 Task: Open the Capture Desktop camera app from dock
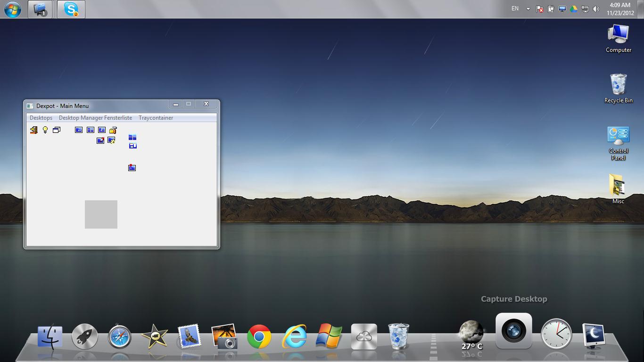coord(513,331)
